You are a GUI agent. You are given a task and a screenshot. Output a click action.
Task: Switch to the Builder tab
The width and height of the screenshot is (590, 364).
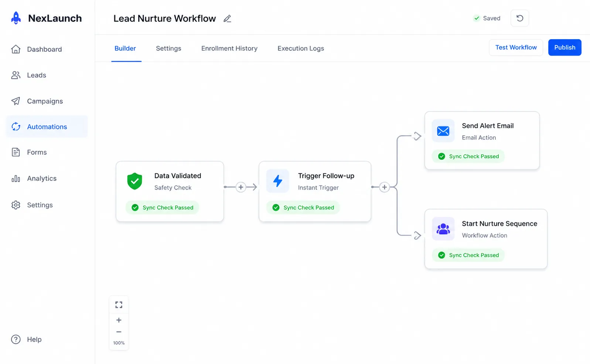[125, 48]
